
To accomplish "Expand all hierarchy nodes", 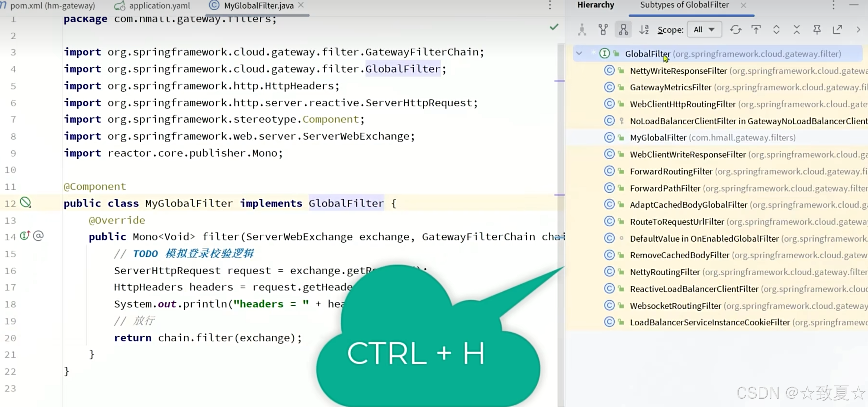I will [x=776, y=30].
